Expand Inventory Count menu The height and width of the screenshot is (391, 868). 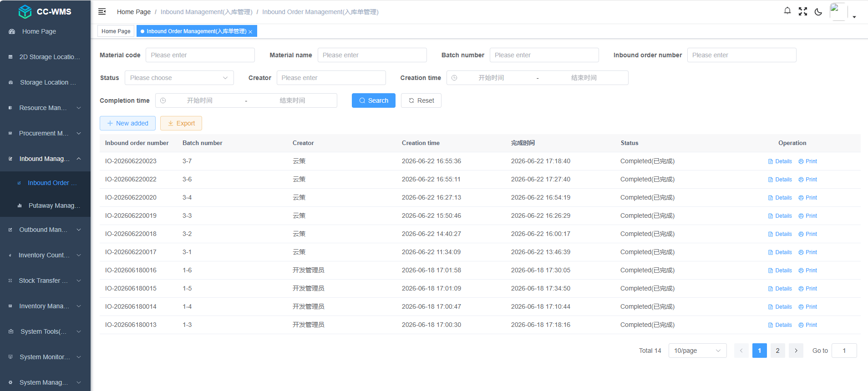click(45, 255)
